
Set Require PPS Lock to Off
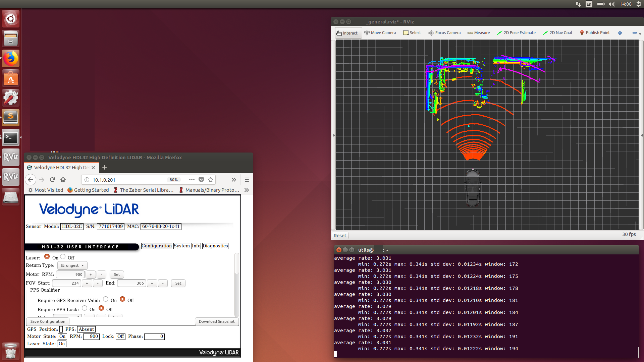(101, 308)
